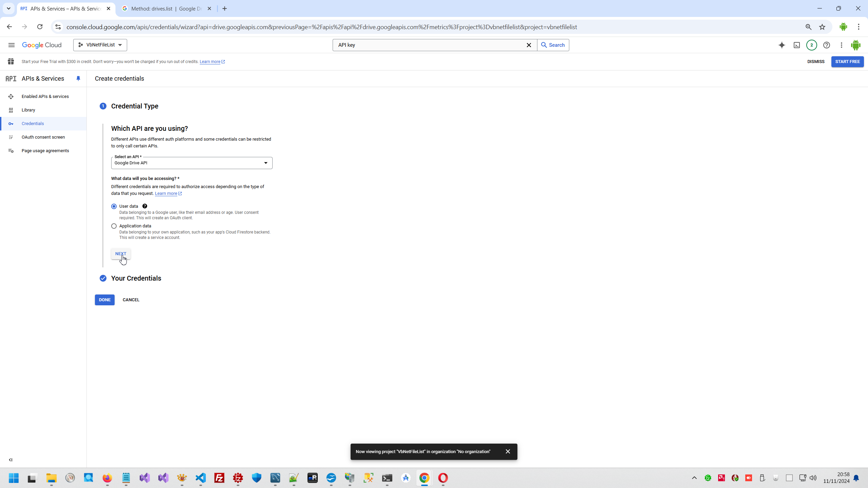Unpin APIs & Services pin icon
The height and width of the screenshot is (488, 868).
click(x=78, y=79)
